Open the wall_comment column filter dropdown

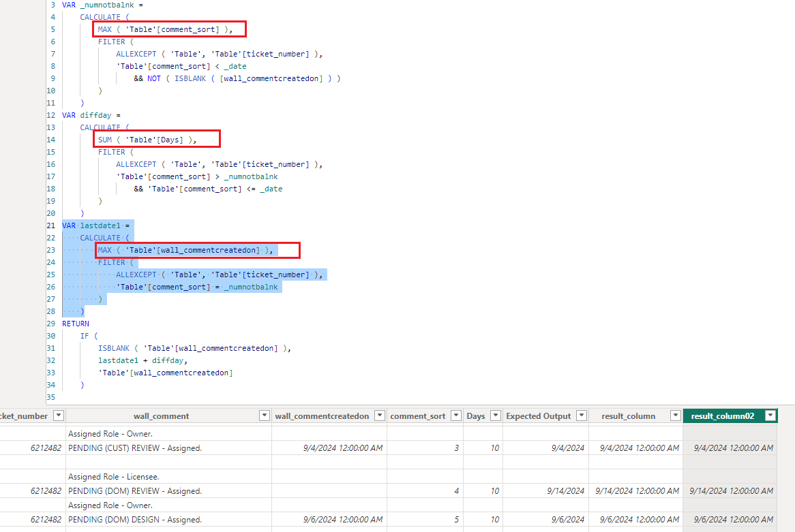tap(264, 416)
